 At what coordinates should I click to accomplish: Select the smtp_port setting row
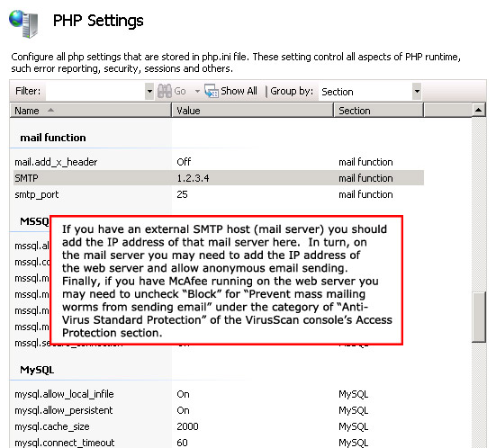(218, 194)
